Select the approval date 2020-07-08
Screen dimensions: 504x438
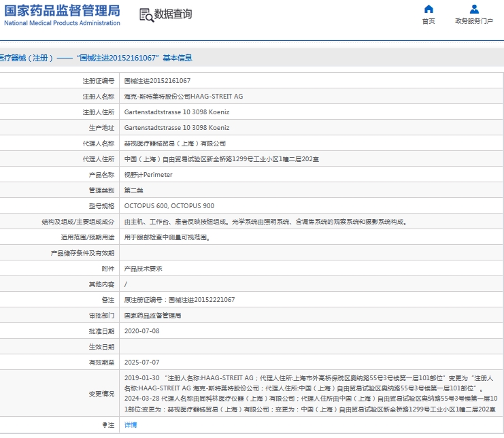point(141,331)
